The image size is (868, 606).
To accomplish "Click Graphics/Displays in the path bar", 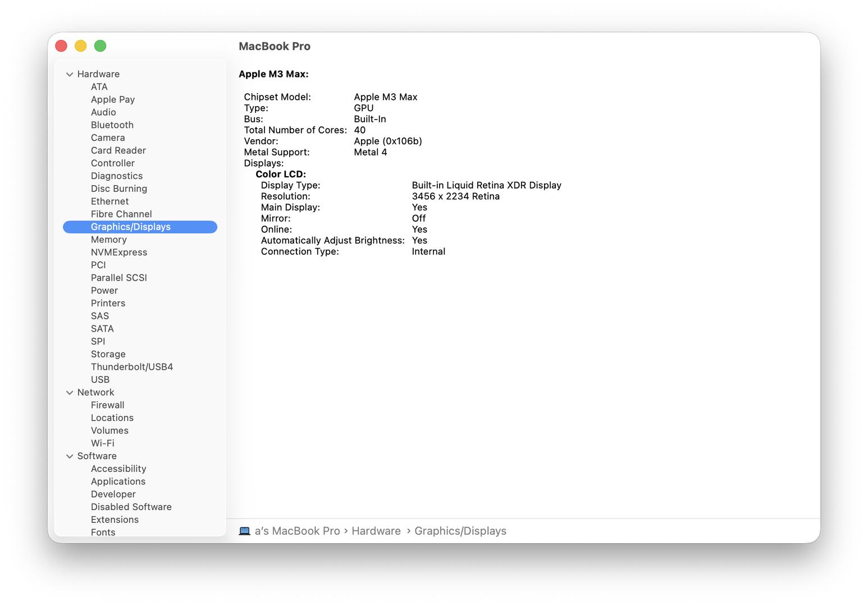I will tap(460, 531).
